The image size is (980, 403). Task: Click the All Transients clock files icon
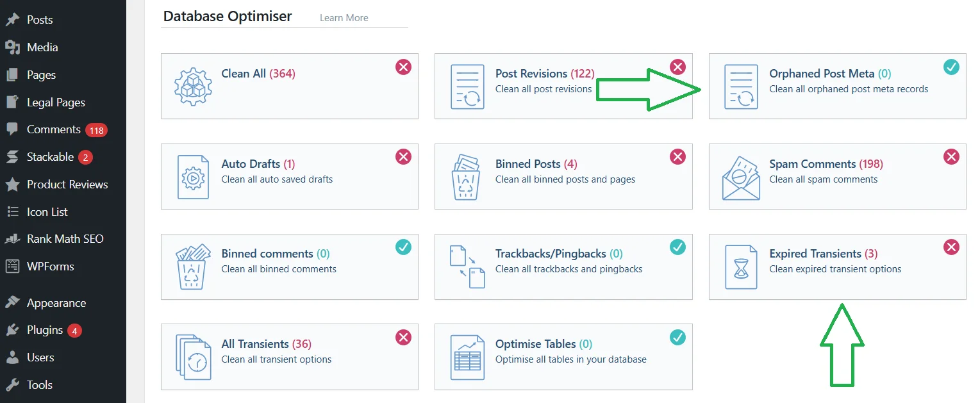point(193,358)
